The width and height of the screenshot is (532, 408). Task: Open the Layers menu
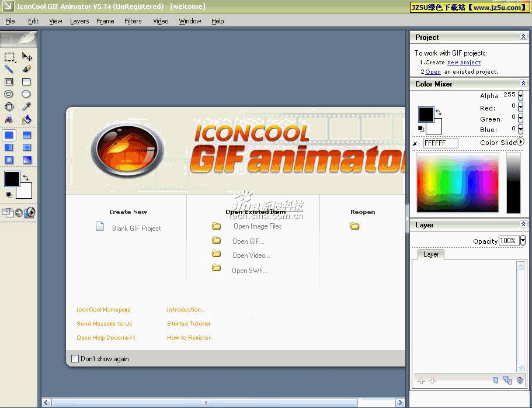pyautogui.click(x=79, y=21)
